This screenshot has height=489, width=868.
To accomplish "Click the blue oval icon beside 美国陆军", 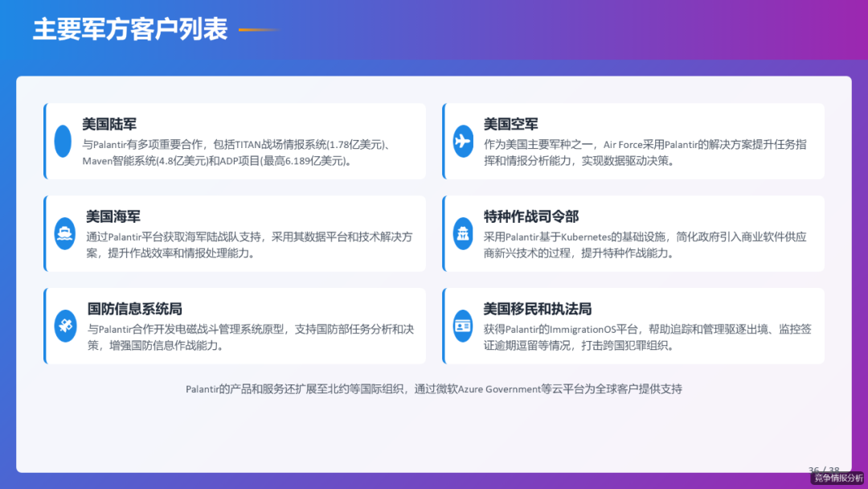I will [x=63, y=142].
